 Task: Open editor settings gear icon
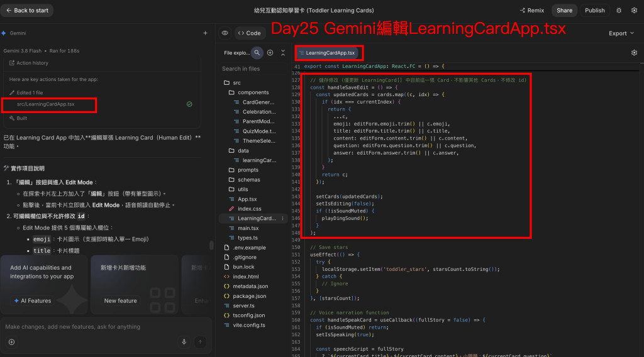click(x=634, y=53)
